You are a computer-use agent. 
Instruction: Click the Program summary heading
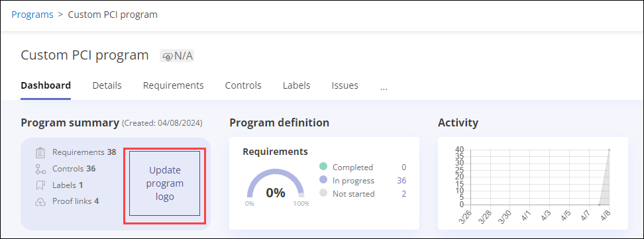70,122
